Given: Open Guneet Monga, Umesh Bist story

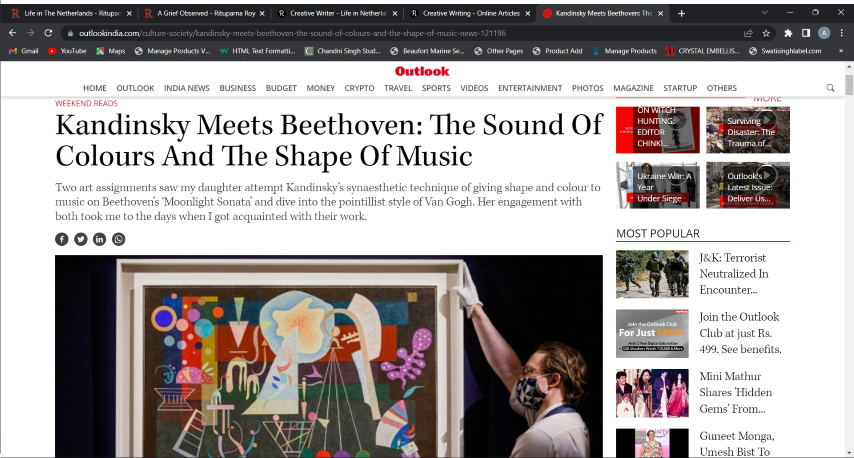Looking at the screenshot, I should click(x=737, y=444).
